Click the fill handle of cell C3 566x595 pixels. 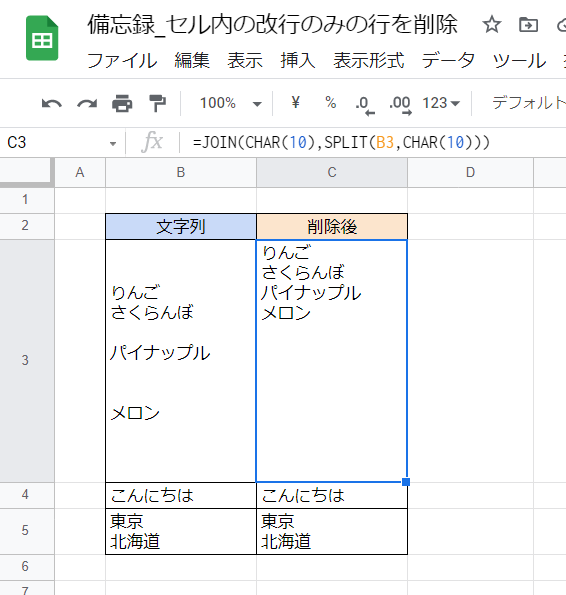[x=406, y=482]
